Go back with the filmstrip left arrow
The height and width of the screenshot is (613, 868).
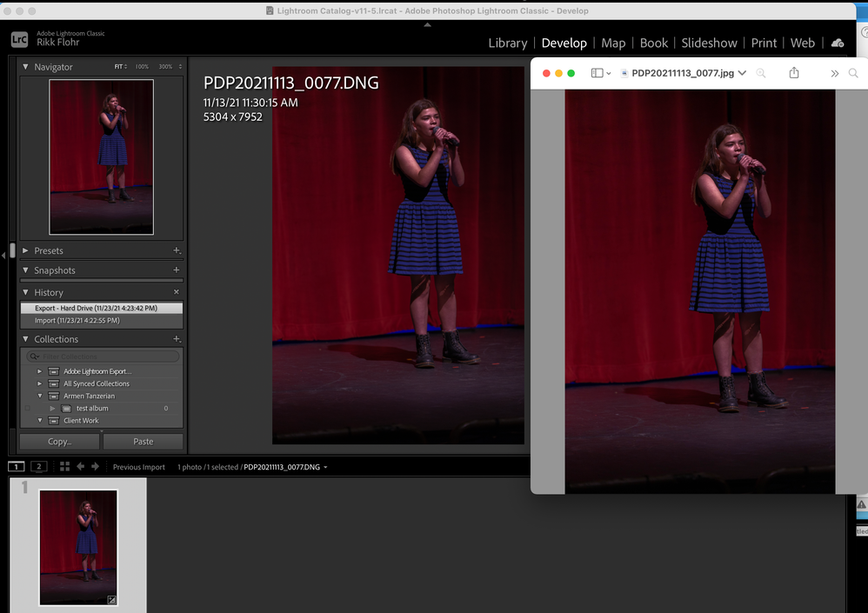80,467
